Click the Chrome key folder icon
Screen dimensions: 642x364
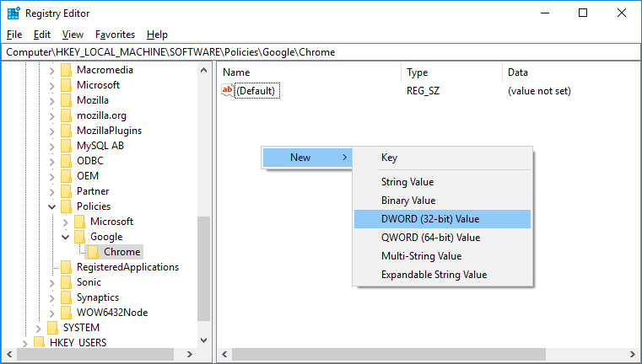(x=94, y=252)
